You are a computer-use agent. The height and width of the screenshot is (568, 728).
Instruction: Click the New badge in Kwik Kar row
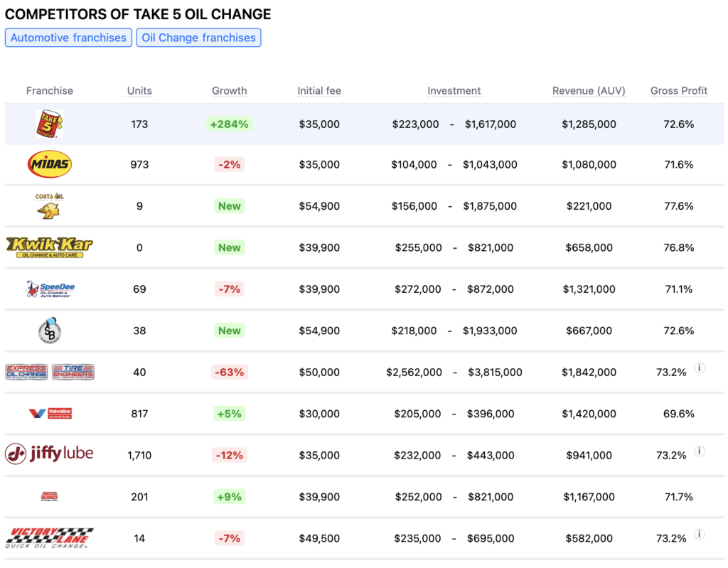230,247
